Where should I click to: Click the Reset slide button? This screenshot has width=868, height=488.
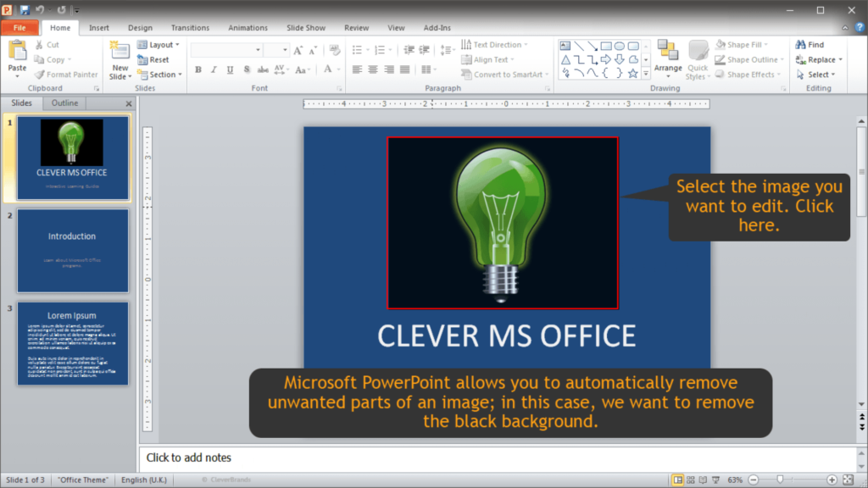(153, 60)
